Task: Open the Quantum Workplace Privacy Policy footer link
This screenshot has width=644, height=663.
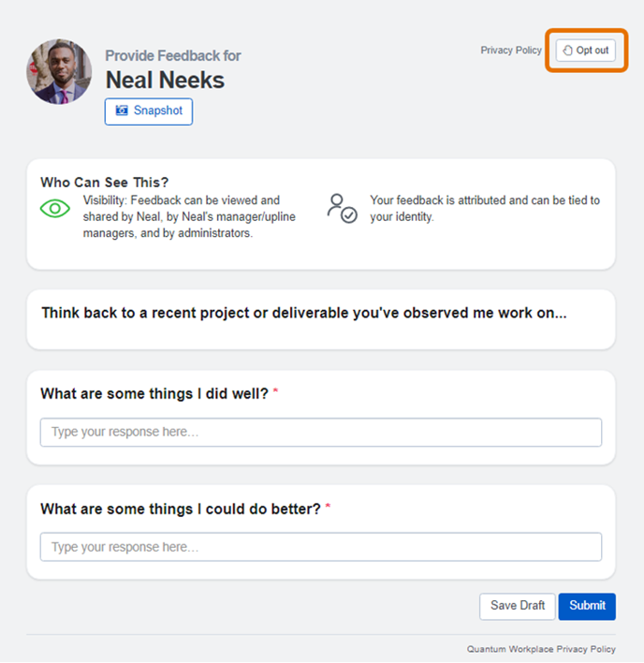Action: (x=541, y=649)
